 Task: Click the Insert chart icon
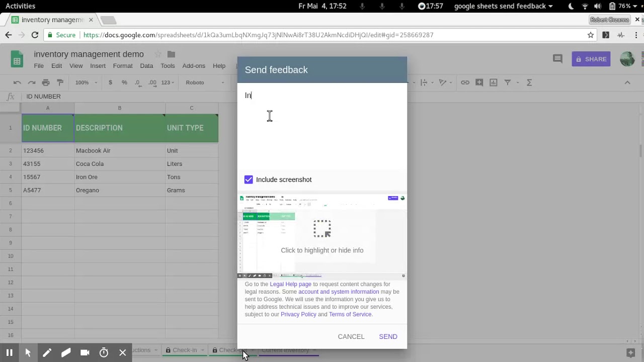click(493, 82)
